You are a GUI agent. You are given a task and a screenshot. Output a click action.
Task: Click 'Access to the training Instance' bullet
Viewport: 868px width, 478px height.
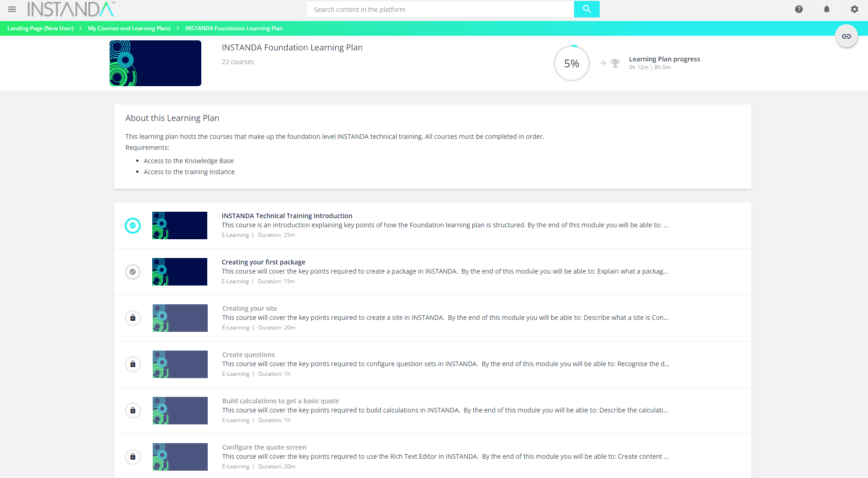[x=189, y=172]
